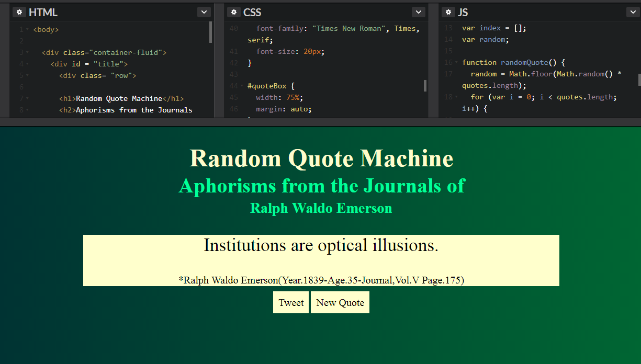Expand CSS panel dropdown chevron

[x=419, y=12]
